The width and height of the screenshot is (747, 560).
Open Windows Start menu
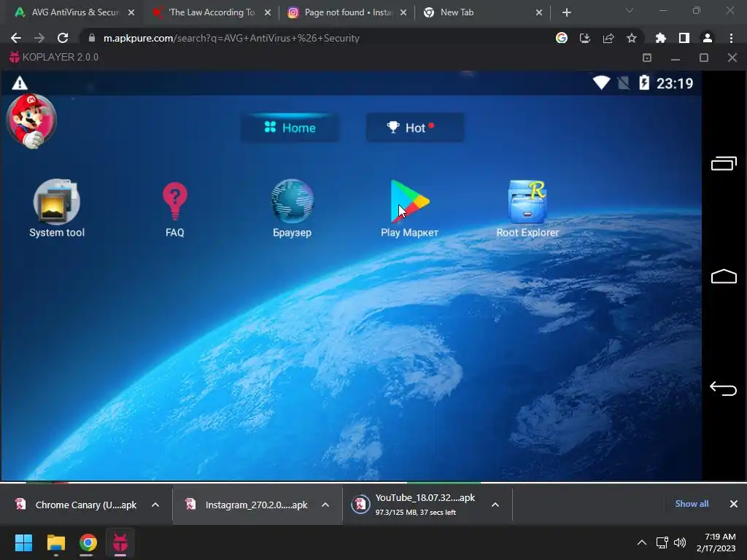[x=23, y=542]
